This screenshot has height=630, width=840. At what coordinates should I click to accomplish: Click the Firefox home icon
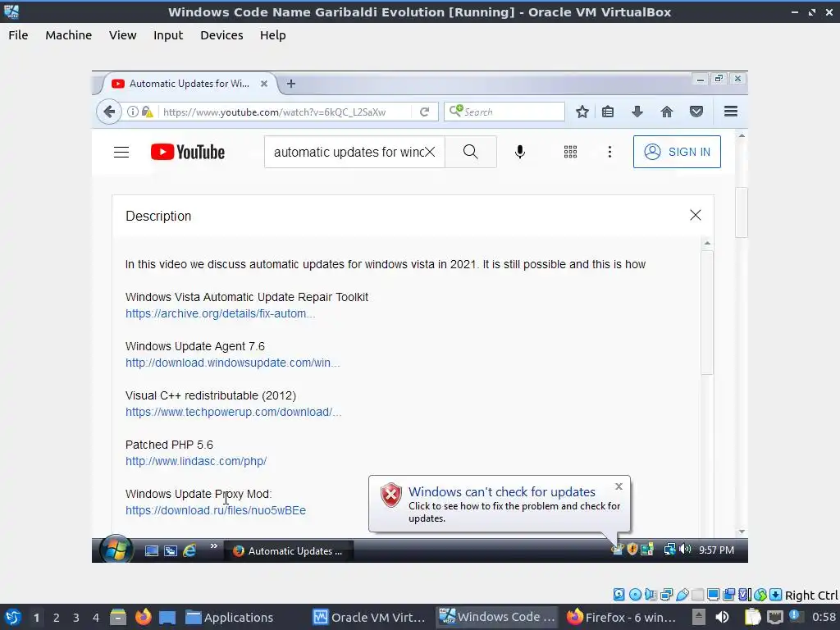tap(666, 112)
